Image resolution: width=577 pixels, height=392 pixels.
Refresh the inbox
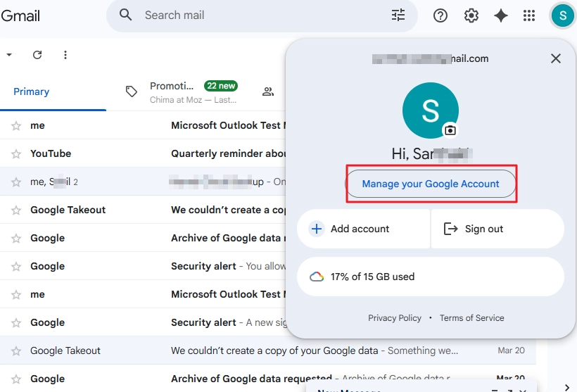pyautogui.click(x=37, y=55)
